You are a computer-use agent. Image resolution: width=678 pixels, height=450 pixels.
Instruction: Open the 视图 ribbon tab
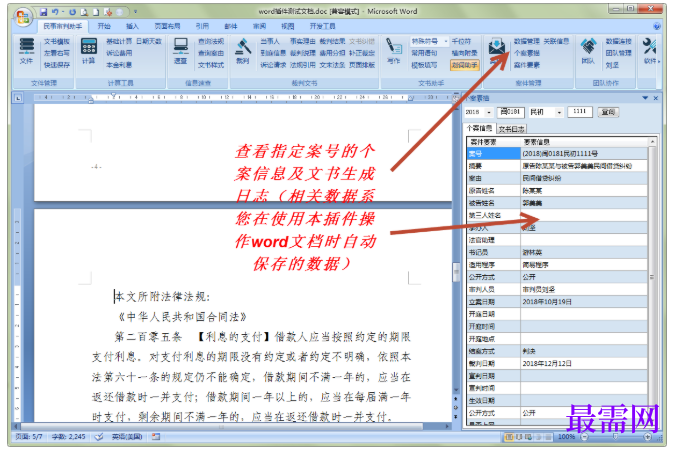[x=288, y=26]
